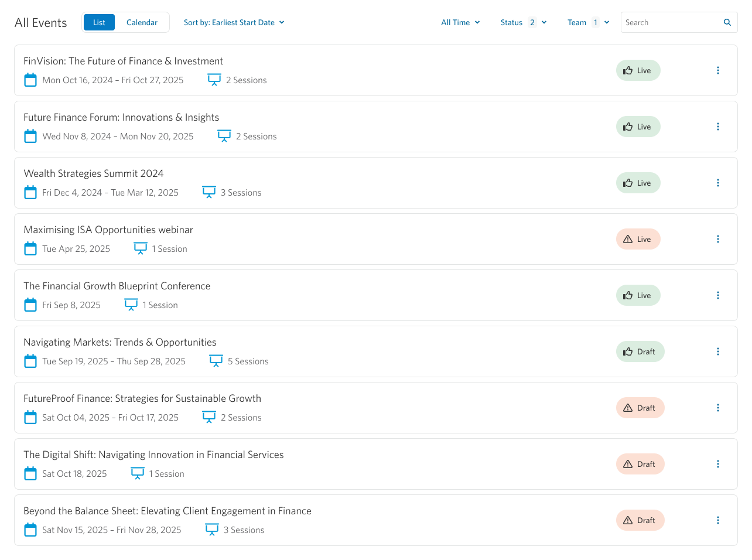Select the List view toggle
This screenshot has height=560, width=752.
[x=98, y=22]
